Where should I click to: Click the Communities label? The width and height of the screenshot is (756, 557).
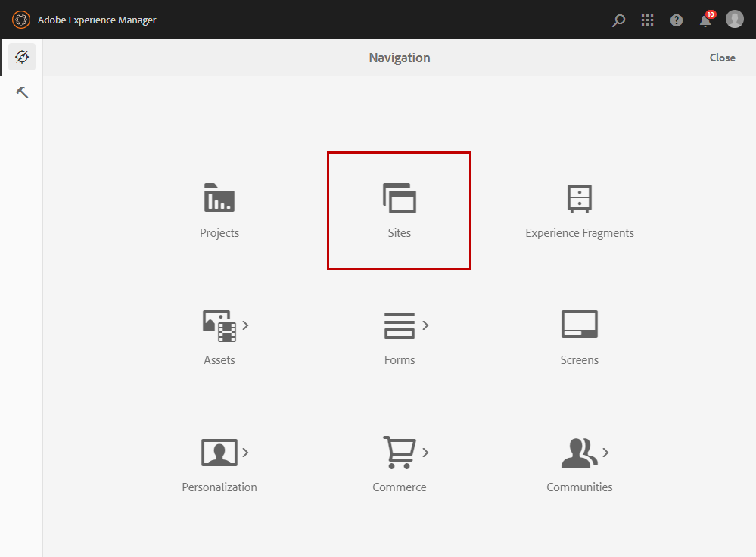580,487
